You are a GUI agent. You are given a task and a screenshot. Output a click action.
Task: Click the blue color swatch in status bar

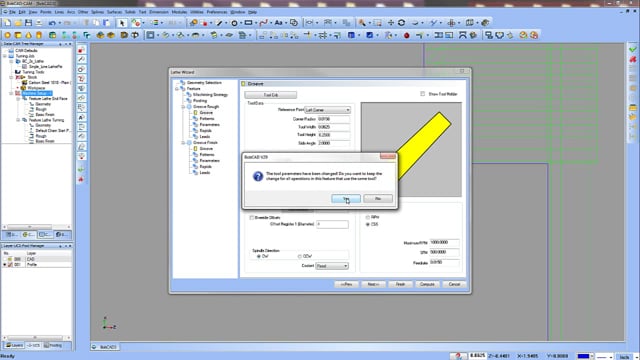tap(583, 356)
